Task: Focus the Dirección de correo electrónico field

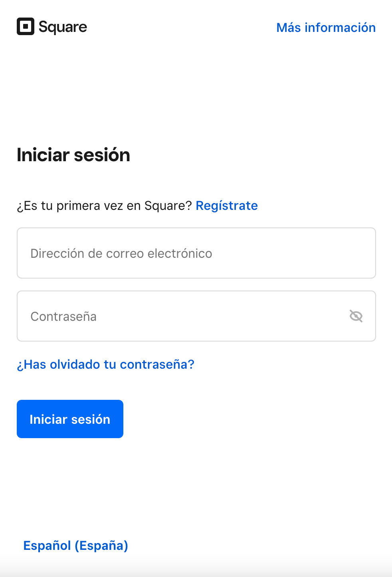Action: [196, 253]
